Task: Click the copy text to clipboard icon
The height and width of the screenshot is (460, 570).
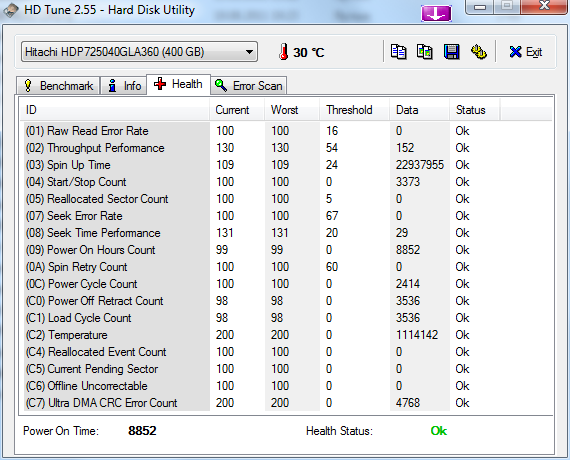Action: coord(398,52)
